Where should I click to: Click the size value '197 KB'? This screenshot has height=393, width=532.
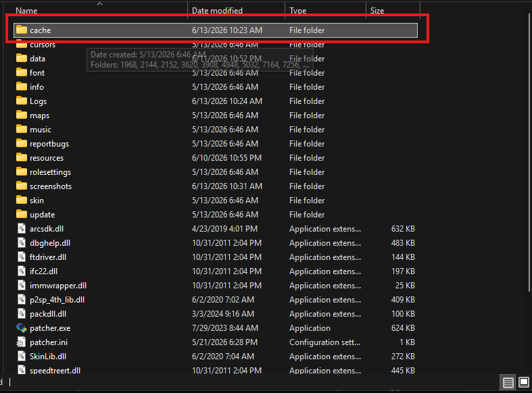[x=403, y=271]
